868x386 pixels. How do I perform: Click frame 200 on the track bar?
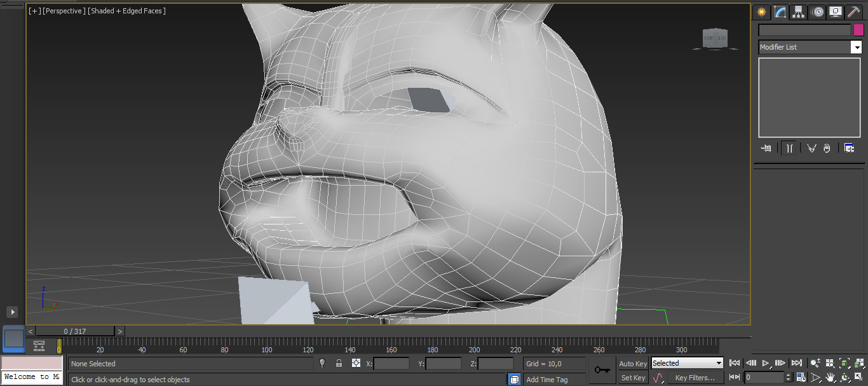pos(474,350)
